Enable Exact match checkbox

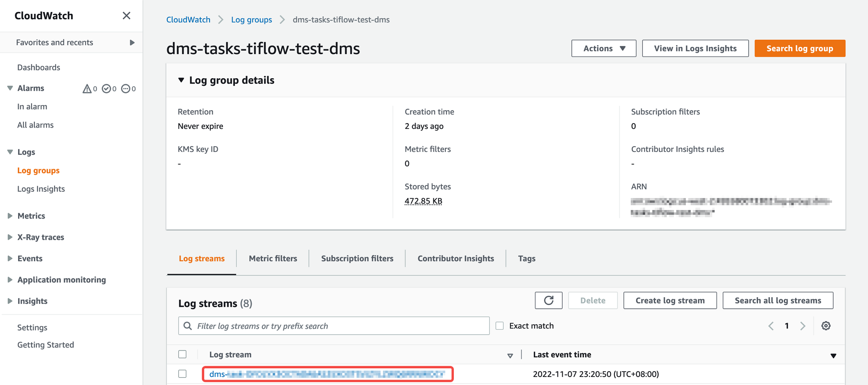click(500, 326)
